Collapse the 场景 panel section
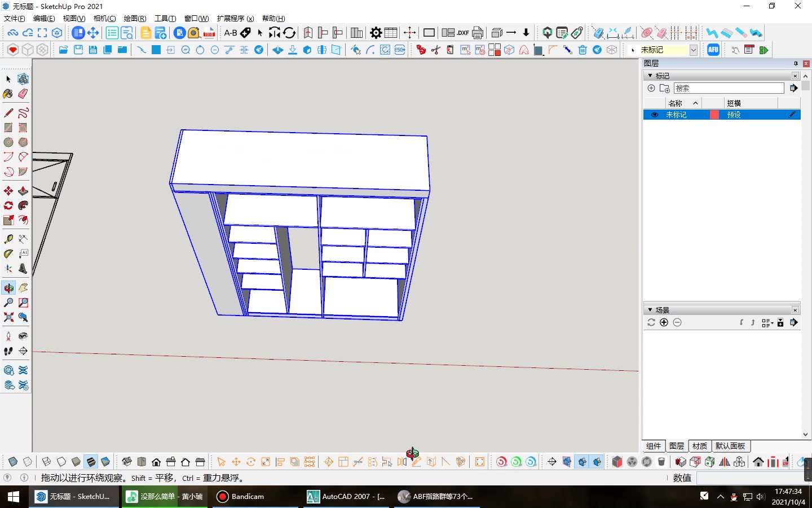The image size is (812, 508). point(650,310)
